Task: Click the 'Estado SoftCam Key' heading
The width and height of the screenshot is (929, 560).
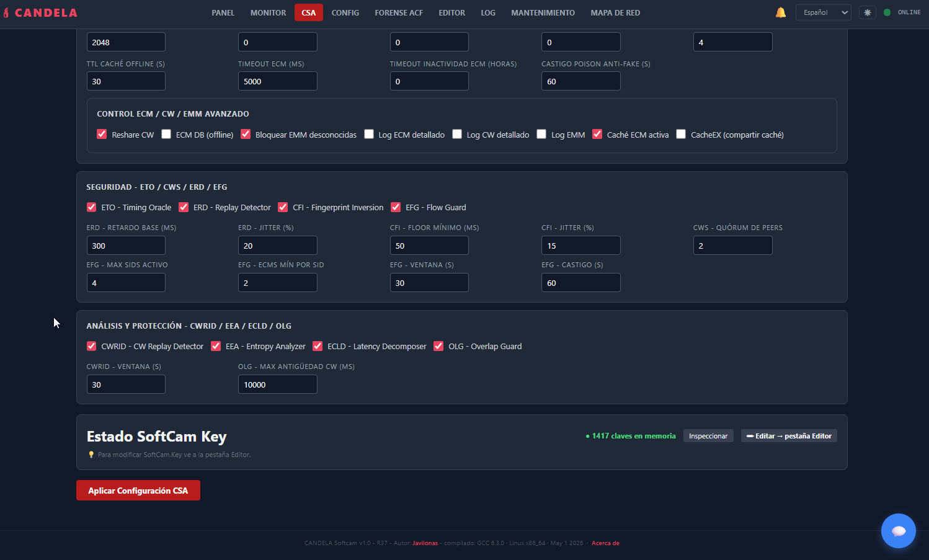Action: pyautogui.click(x=157, y=437)
